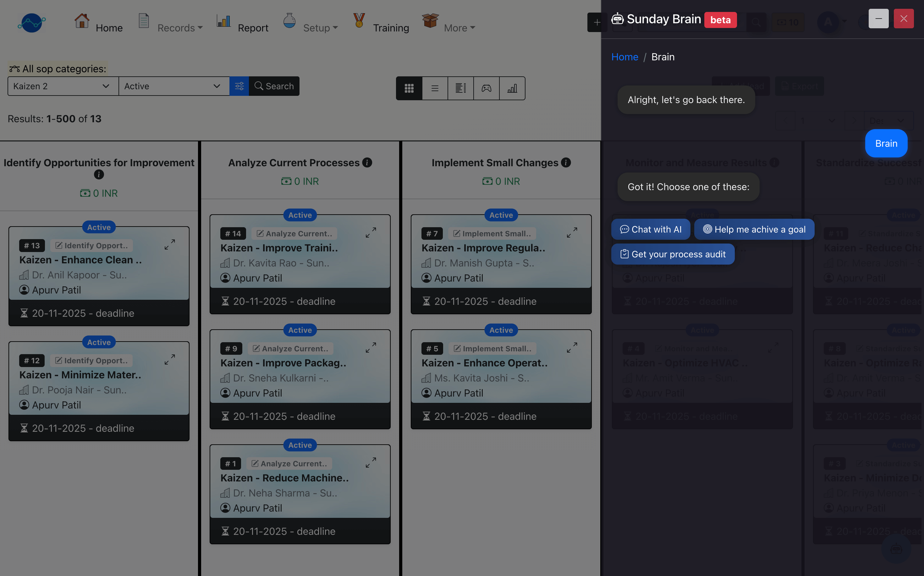
Task: Switch to grid card view icon
Action: (x=409, y=88)
